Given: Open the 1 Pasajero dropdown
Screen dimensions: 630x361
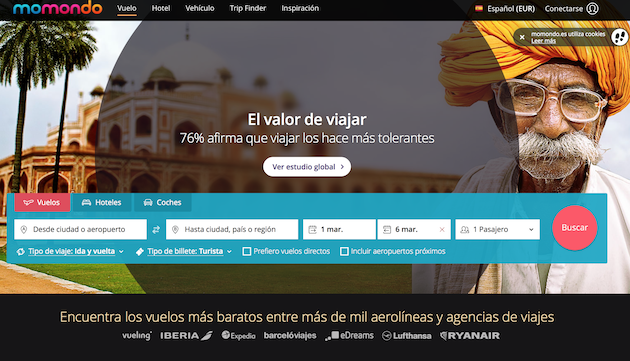Looking at the screenshot, I should click(497, 230).
